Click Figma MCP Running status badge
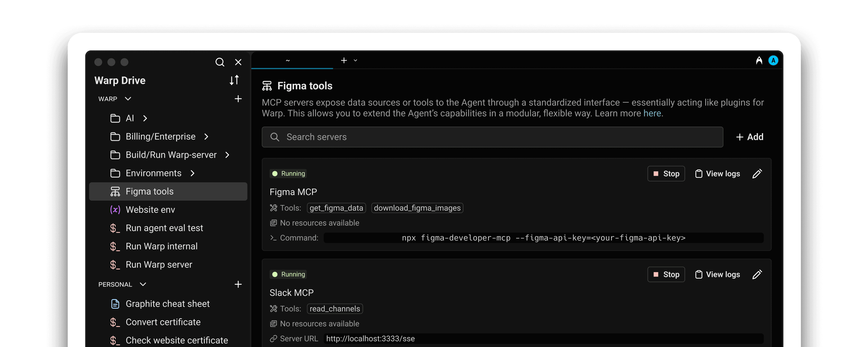This screenshot has width=868, height=347. [288, 173]
